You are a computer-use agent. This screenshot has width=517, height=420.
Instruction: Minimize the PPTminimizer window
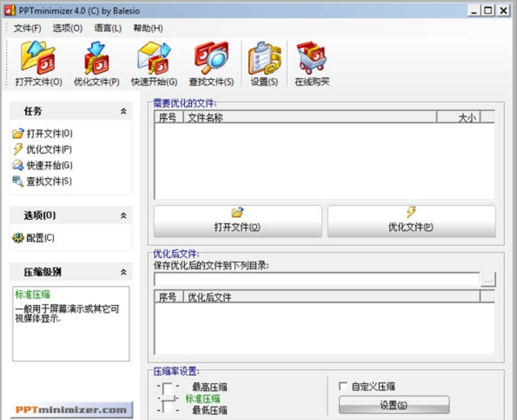point(474,10)
